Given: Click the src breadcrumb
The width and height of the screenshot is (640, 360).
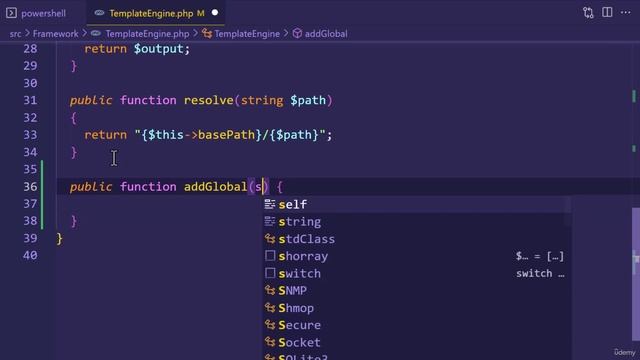Looking at the screenshot, I should coord(15,34).
